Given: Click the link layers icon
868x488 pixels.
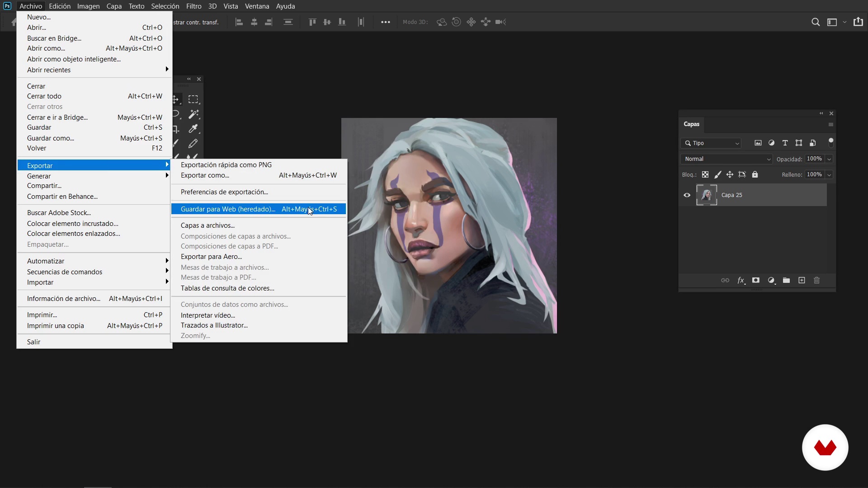Looking at the screenshot, I should click(725, 280).
